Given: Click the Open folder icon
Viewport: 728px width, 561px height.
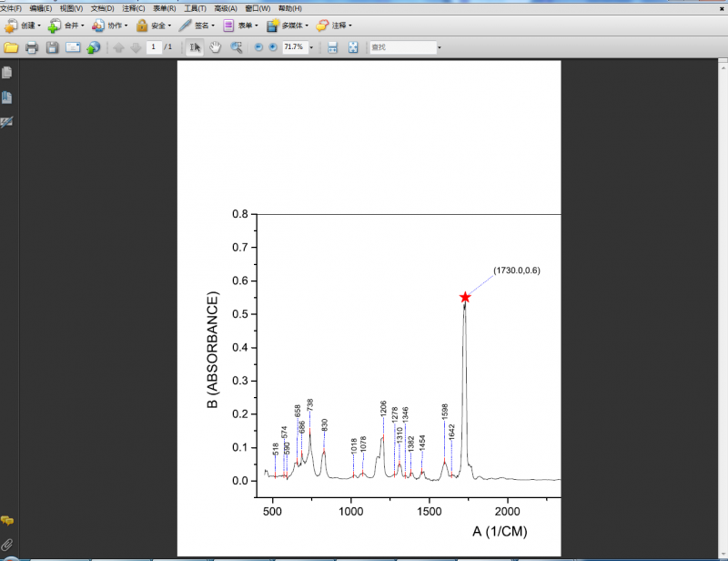Looking at the screenshot, I should point(11,47).
